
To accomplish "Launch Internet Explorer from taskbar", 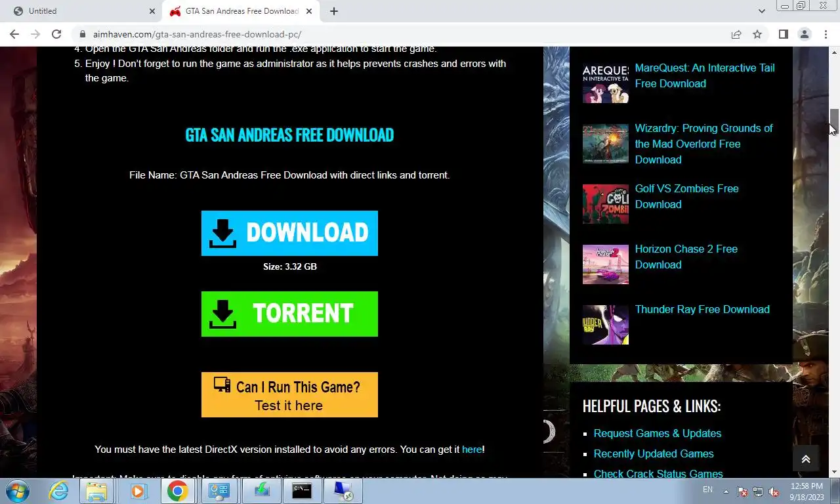I will pos(59,491).
